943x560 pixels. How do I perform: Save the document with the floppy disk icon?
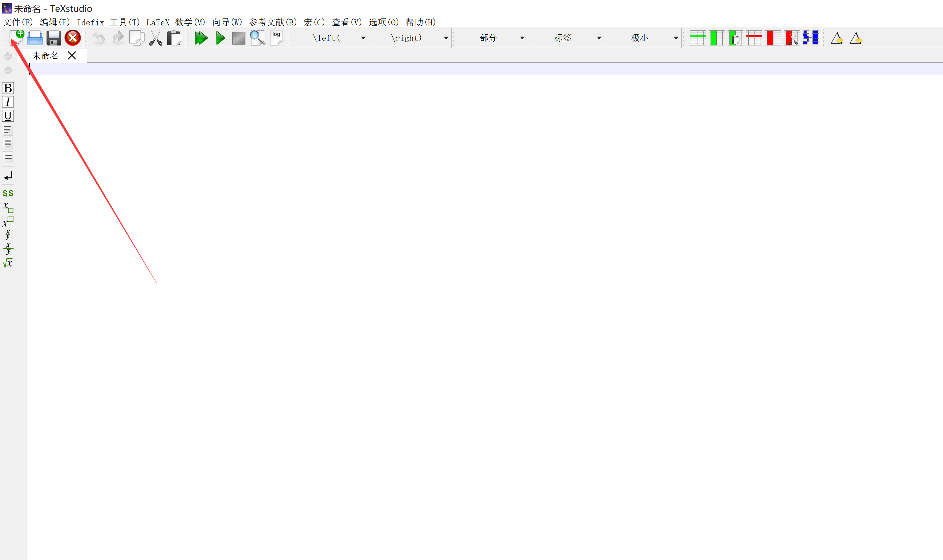(53, 38)
